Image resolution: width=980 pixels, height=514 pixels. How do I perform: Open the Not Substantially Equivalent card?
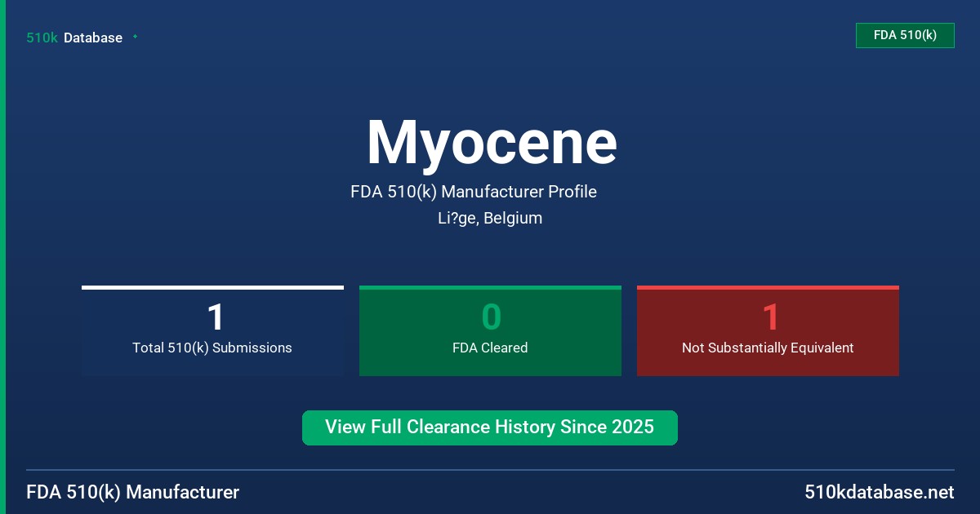coord(768,330)
